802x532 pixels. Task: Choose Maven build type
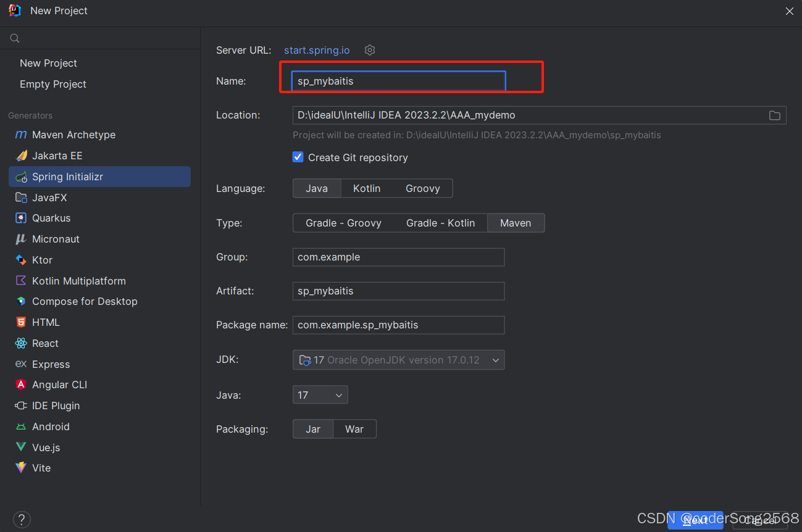point(516,223)
